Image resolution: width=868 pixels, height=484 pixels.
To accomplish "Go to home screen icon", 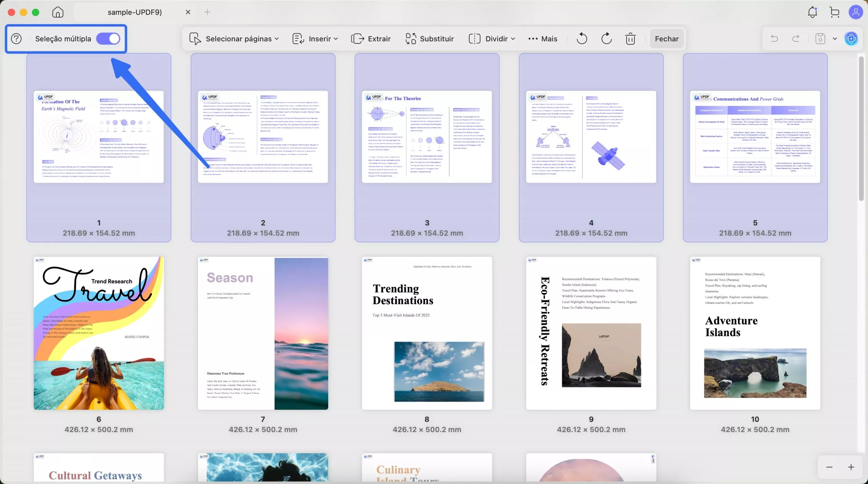I will [58, 12].
